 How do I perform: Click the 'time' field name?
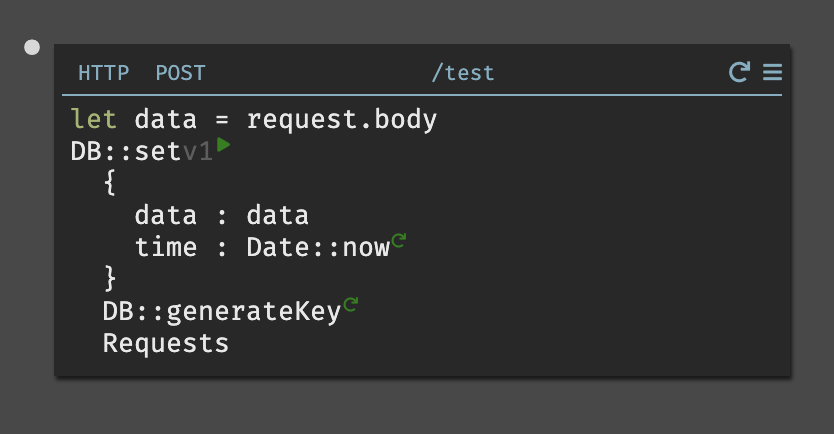[x=166, y=248]
